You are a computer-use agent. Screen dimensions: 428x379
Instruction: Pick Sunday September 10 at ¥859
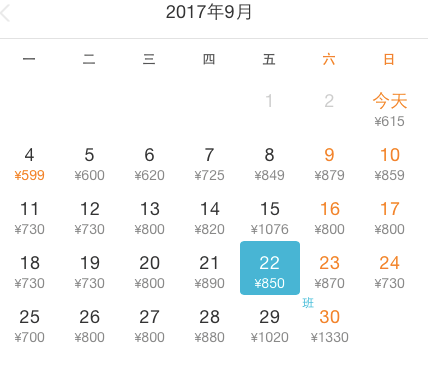pos(389,164)
